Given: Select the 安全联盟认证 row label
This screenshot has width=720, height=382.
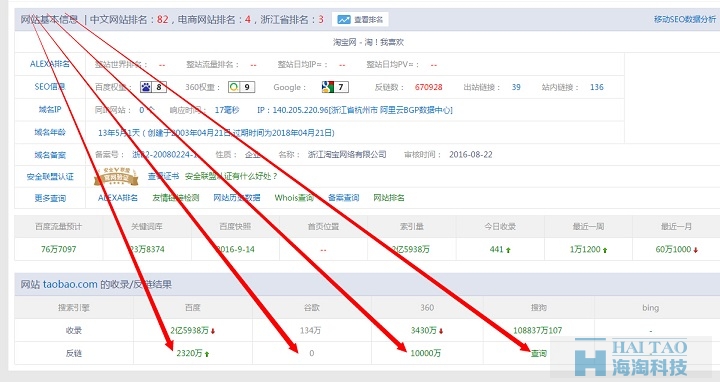Looking at the screenshot, I should 50,177.
